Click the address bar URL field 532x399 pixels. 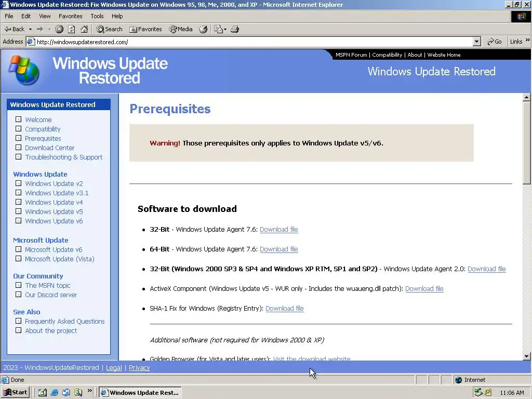coord(254,42)
